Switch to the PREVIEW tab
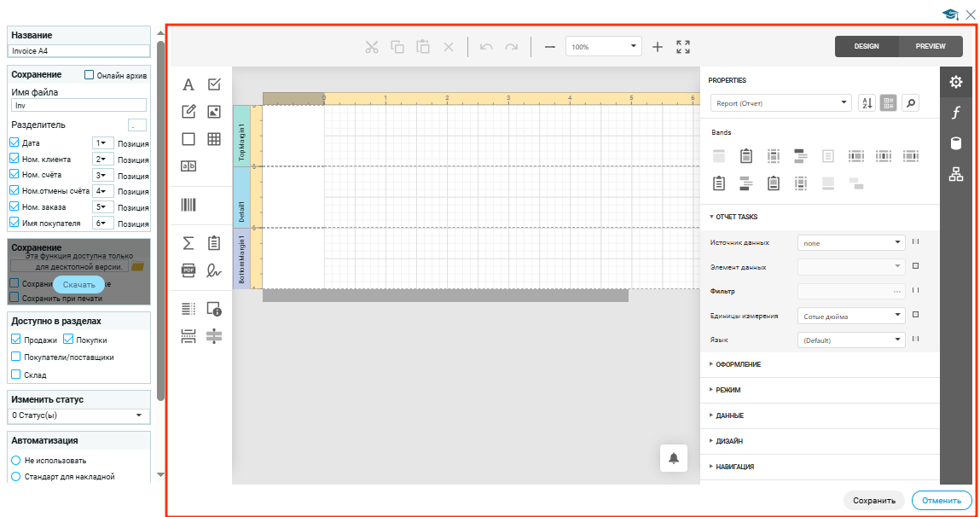The height and width of the screenshot is (517, 980). (x=931, y=46)
